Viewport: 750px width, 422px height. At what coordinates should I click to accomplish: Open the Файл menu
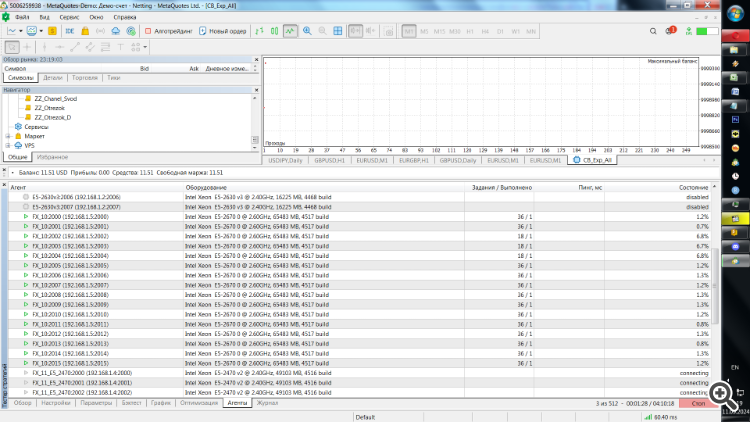pyautogui.click(x=22, y=17)
